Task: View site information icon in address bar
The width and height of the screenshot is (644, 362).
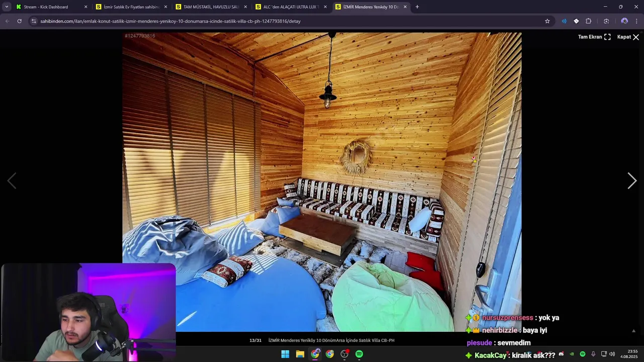Action: (x=34, y=21)
